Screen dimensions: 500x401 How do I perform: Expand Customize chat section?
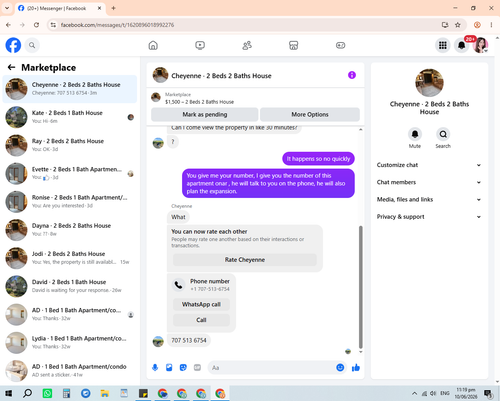pos(429,165)
